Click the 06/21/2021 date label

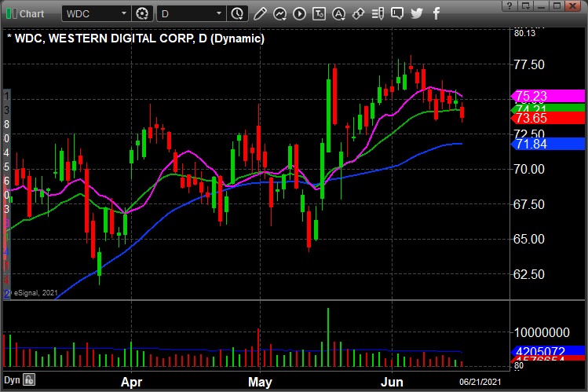480,382
